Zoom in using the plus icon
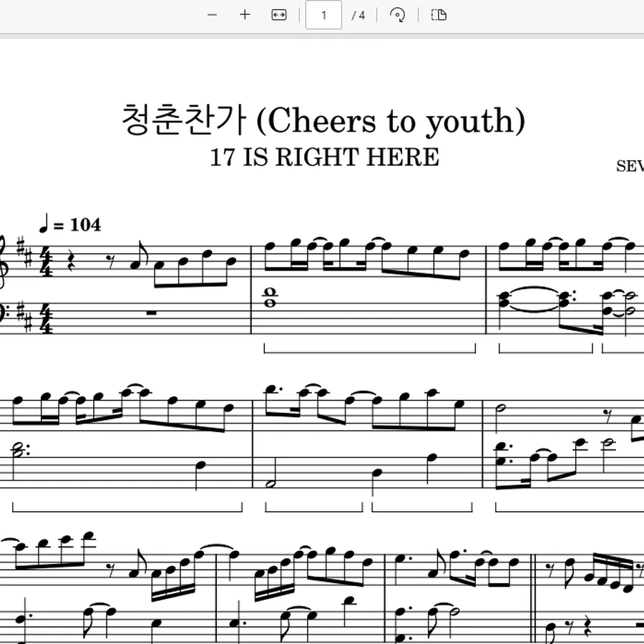The width and height of the screenshot is (644, 644). click(245, 15)
